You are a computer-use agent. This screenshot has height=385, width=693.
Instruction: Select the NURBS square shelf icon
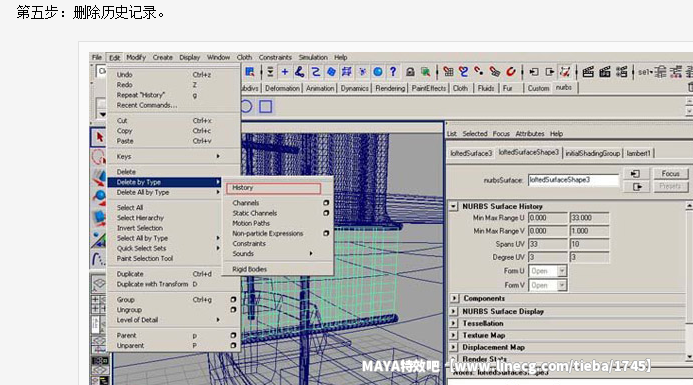click(266, 107)
